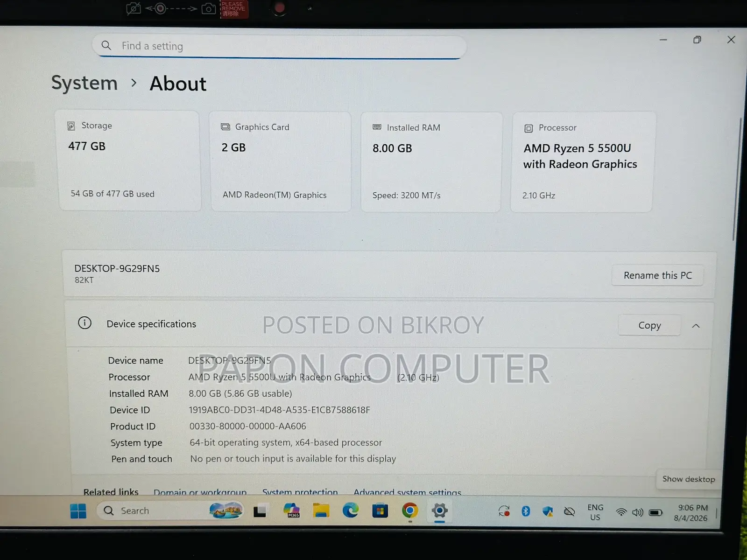Viewport: 747px width, 560px height.
Task: Focus the Find a setting search field
Action: (x=279, y=46)
